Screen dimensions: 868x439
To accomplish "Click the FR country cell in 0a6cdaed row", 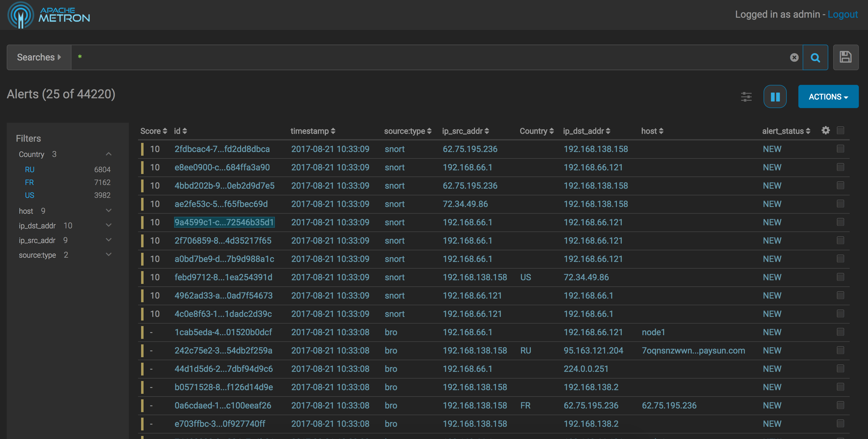I will (x=525, y=405).
